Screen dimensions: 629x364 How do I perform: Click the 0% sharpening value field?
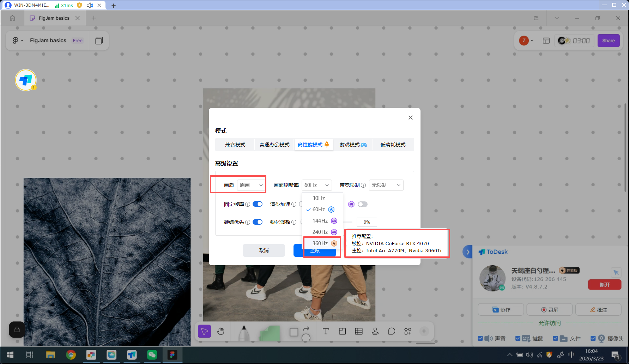367,222
